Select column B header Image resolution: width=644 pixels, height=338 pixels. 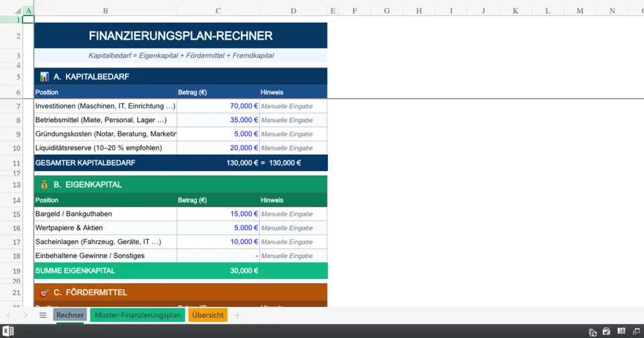(x=105, y=11)
